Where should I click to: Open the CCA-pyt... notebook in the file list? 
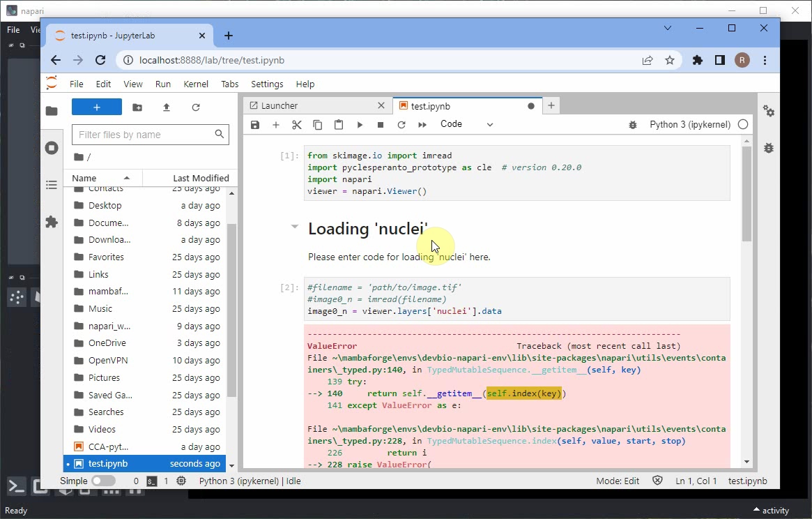click(108, 446)
